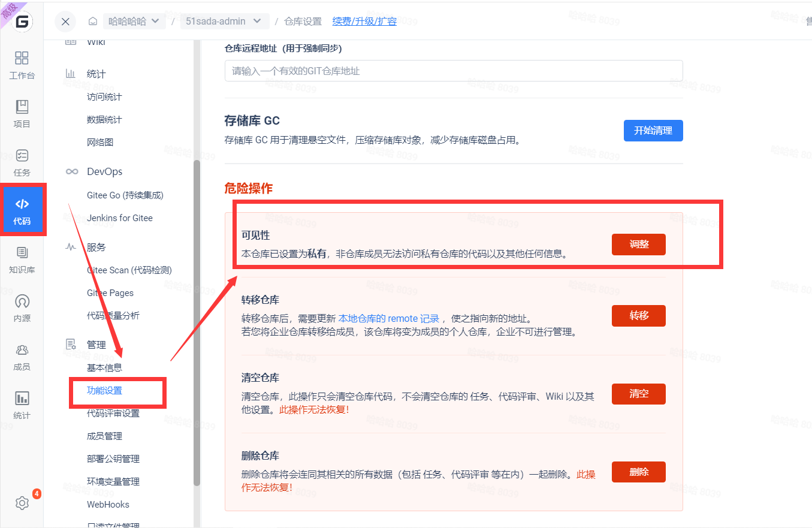
Task: Click the settings gear icon with badge
Action: coord(22,503)
